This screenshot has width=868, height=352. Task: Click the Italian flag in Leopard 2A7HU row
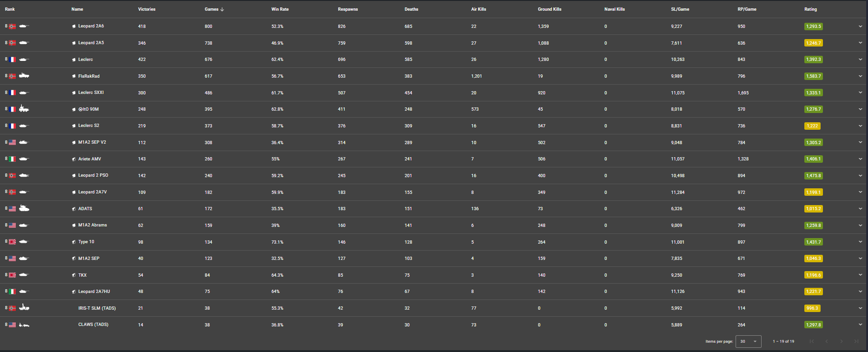click(13, 292)
